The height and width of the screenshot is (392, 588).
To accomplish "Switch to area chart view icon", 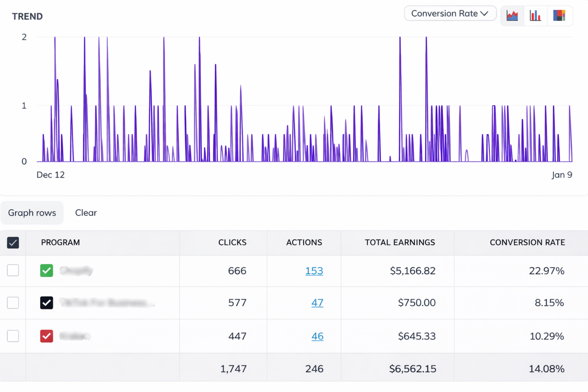I will [x=512, y=16].
